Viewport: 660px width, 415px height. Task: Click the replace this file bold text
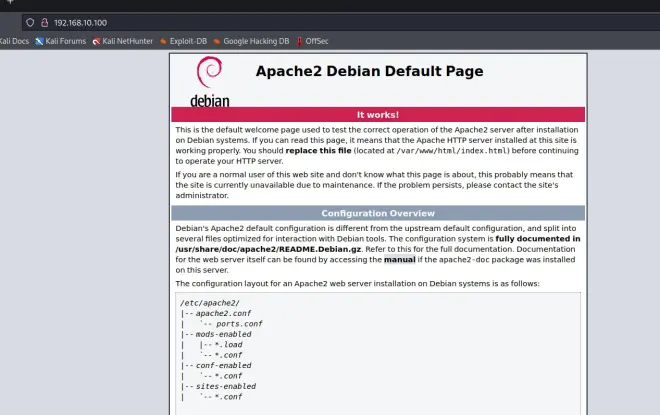[x=318, y=151]
